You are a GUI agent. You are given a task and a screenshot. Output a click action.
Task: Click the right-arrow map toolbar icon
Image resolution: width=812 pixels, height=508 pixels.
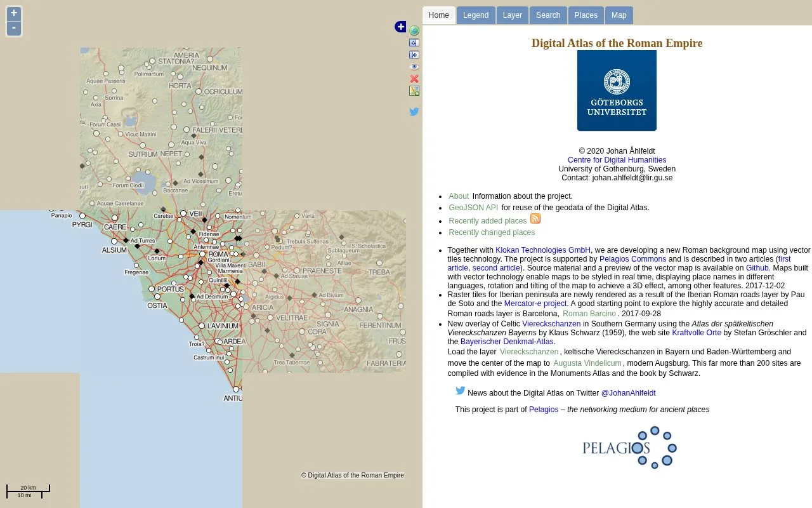click(414, 55)
